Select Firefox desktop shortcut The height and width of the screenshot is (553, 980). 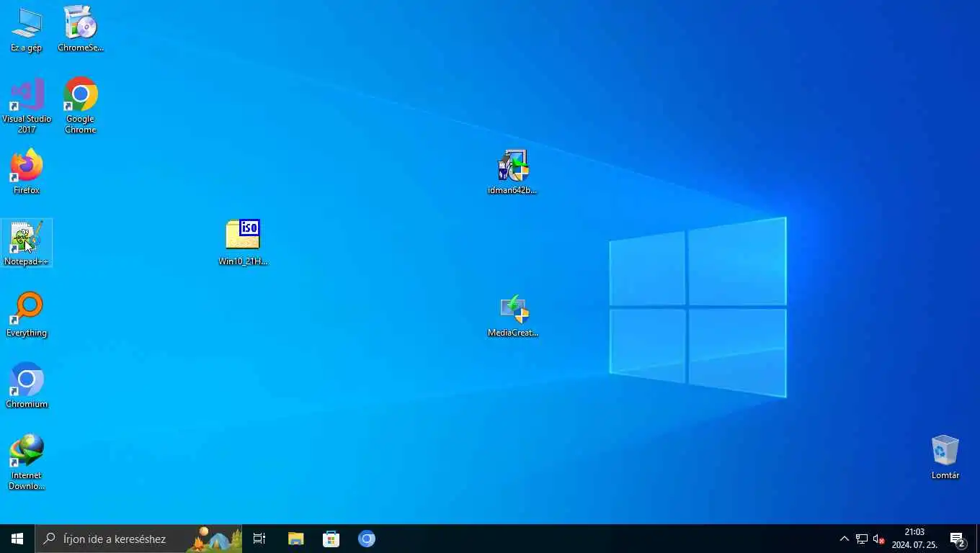27,172
